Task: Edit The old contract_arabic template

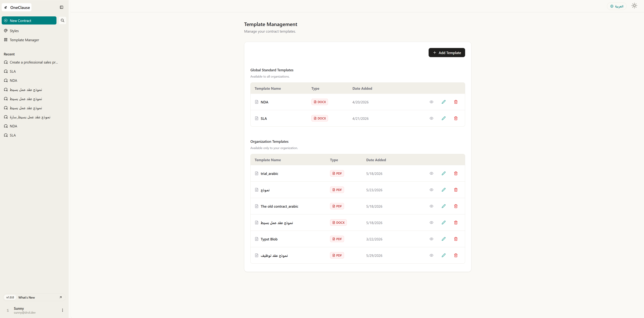Action: [x=443, y=206]
